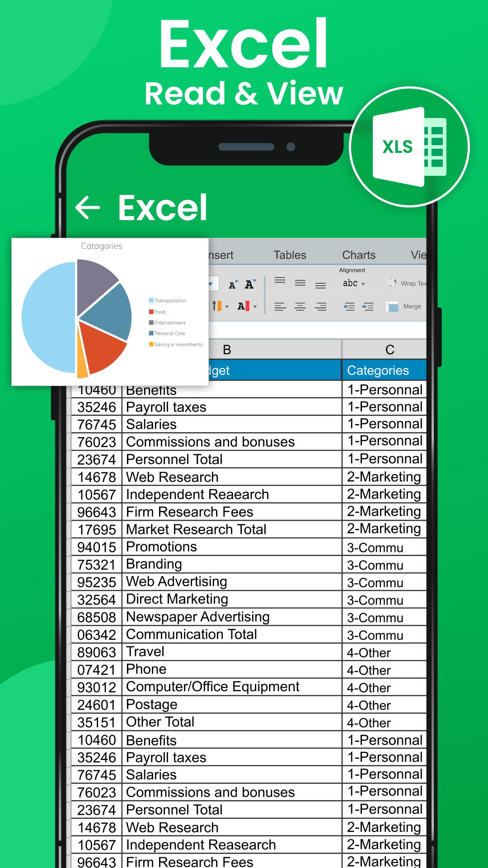Select the Other Total cell
Viewport: 488px width, 868px height.
tap(232, 722)
